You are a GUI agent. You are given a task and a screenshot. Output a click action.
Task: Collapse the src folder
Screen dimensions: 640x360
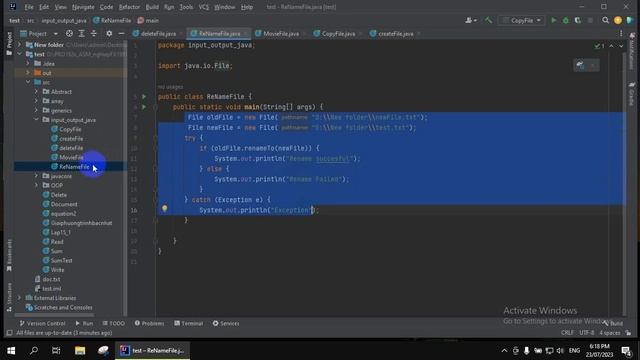[x=28, y=82]
